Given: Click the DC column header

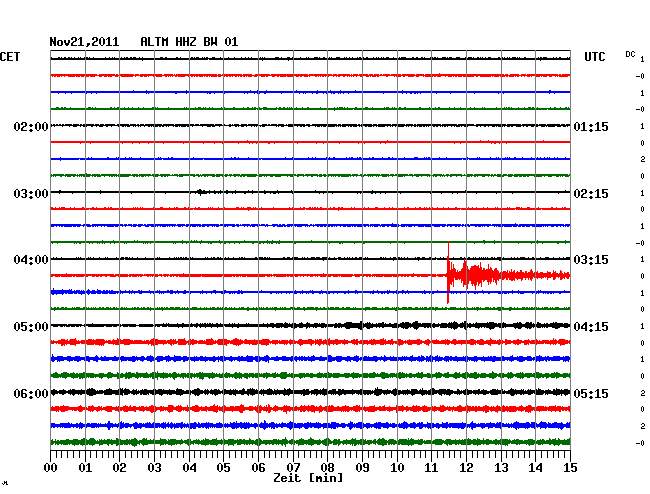Looking at the screenshot, I should (630, 54).
